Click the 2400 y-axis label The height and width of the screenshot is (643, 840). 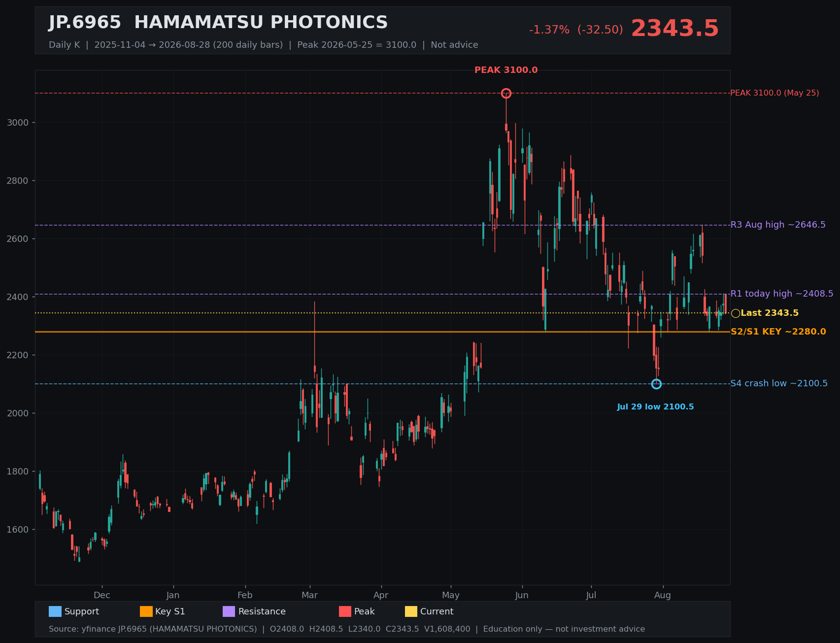[x=18, y=297]
